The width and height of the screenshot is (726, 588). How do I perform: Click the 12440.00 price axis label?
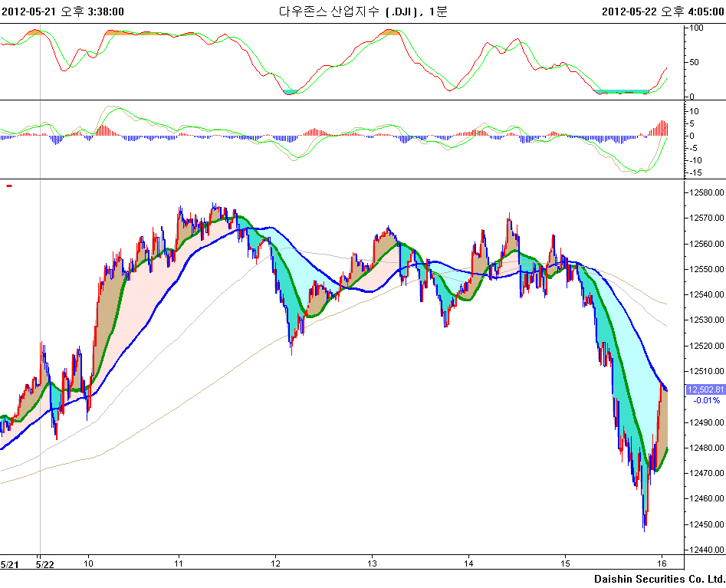(x=706, y=550)
